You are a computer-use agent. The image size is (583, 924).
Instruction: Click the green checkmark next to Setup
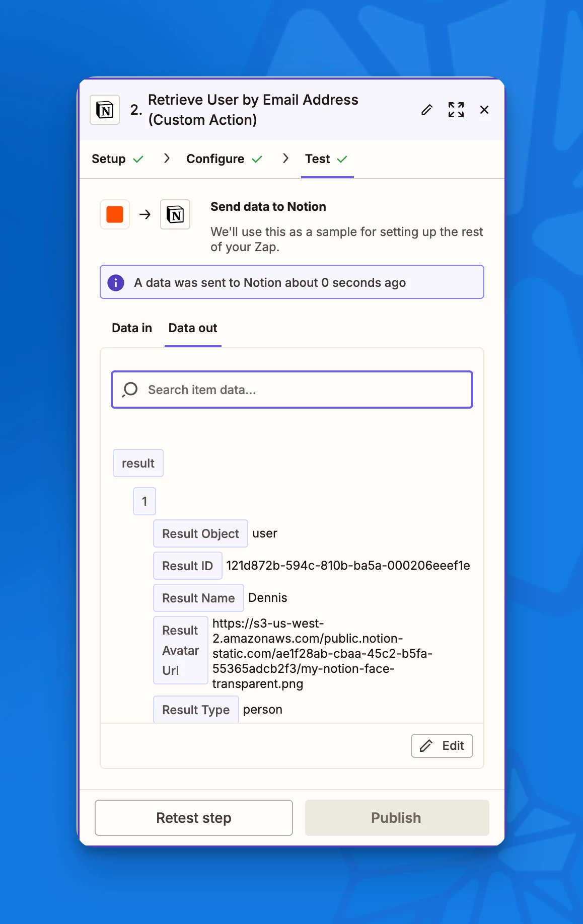[138, 159]
